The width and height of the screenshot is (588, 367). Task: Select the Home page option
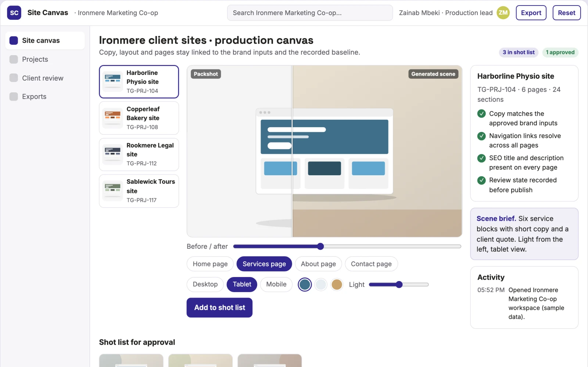[x=210, y=264]
